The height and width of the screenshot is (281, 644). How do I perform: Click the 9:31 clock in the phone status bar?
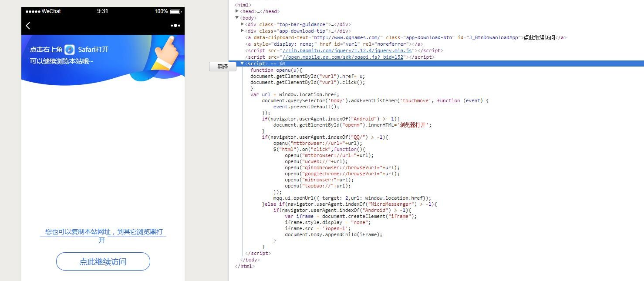click(103, 11)
